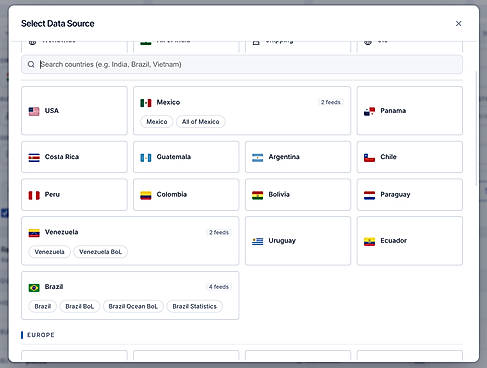Click the Brazil card heading
This screenshot has height=368, width=487.
54,287
